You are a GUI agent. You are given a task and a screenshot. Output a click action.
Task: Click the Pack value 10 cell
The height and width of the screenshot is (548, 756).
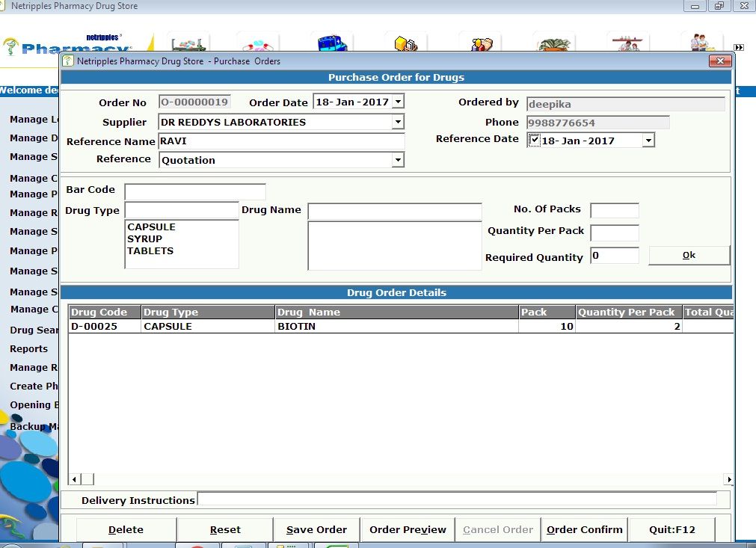coord(547,326)
